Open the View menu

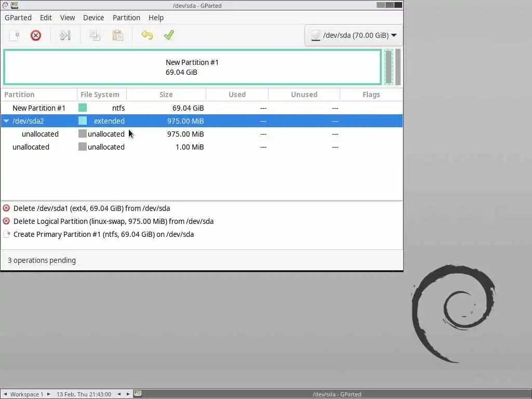(68, 18)
